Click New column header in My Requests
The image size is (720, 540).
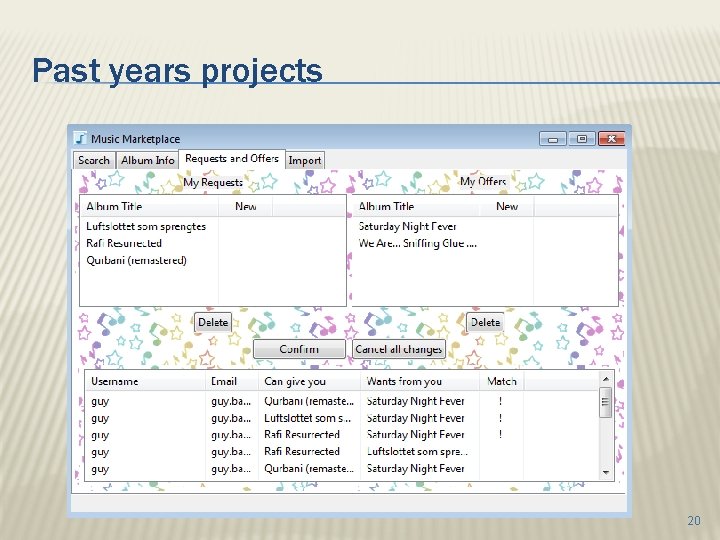pyautogui.click(x=246, y=206)
